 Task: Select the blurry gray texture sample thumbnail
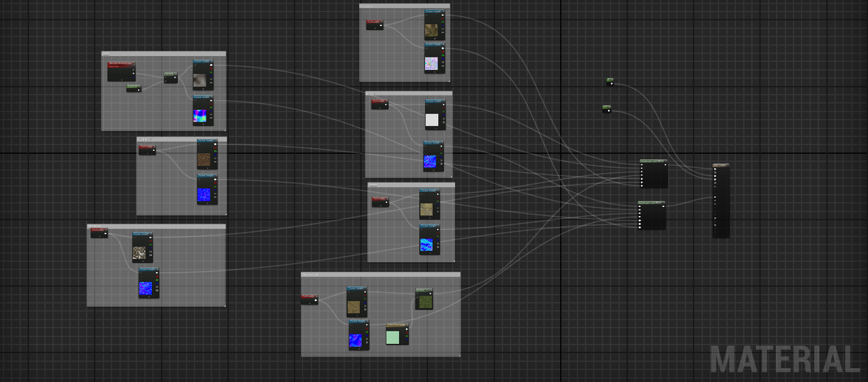200,81
